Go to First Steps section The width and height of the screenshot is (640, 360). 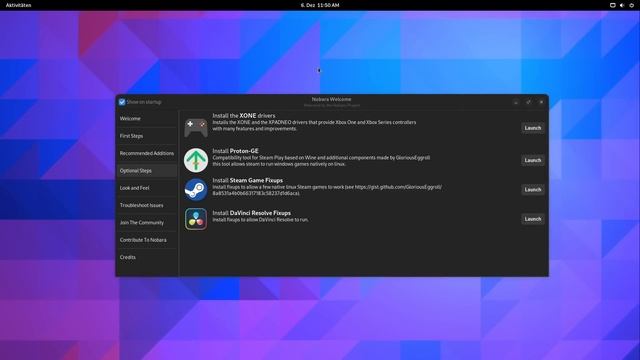coord(147,136)
